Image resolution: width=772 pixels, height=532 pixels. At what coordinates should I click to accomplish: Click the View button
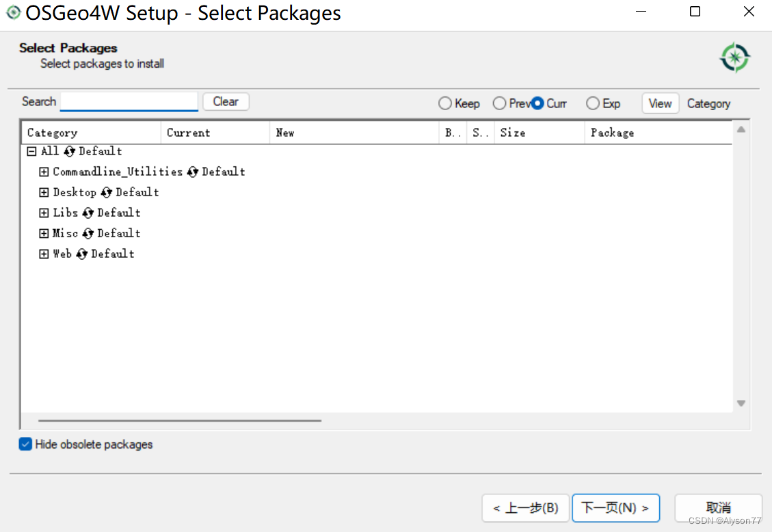661,104
